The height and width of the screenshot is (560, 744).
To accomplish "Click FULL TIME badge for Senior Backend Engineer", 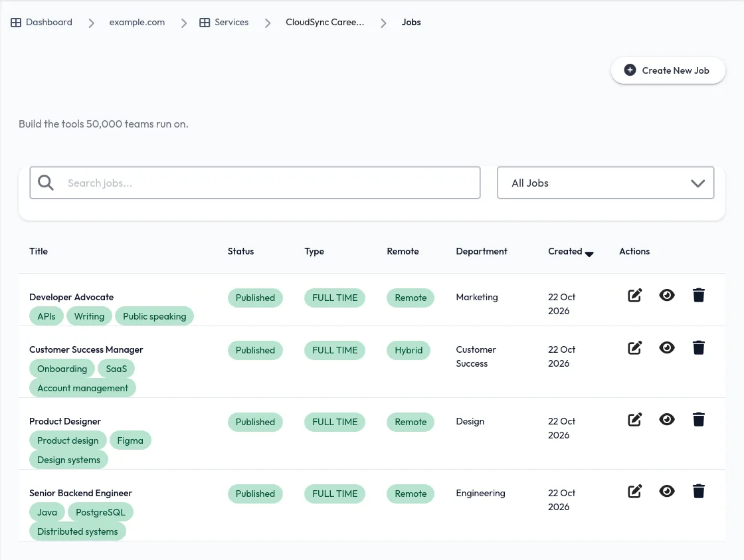I will point(335,494).
